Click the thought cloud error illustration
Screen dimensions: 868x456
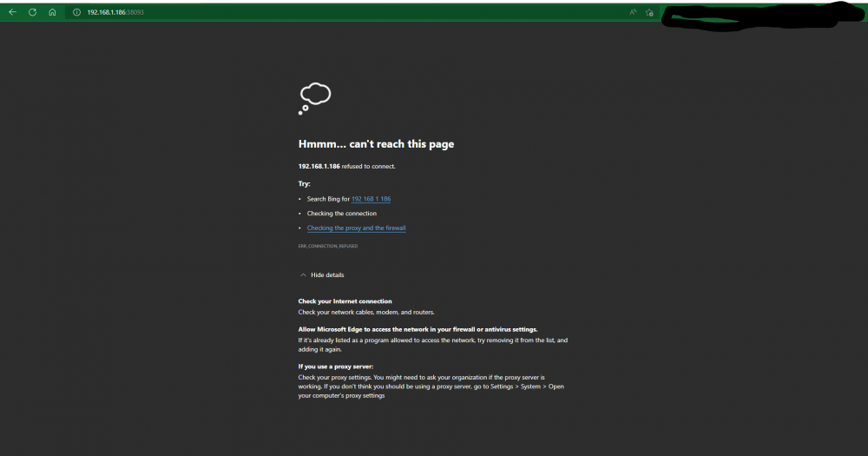[x=314, y=99]
